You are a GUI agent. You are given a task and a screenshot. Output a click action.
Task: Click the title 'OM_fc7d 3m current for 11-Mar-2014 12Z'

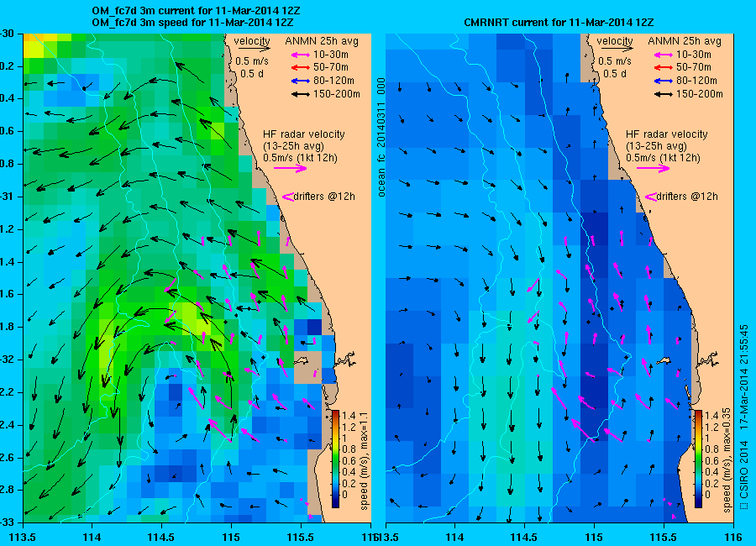click(196, 11)
